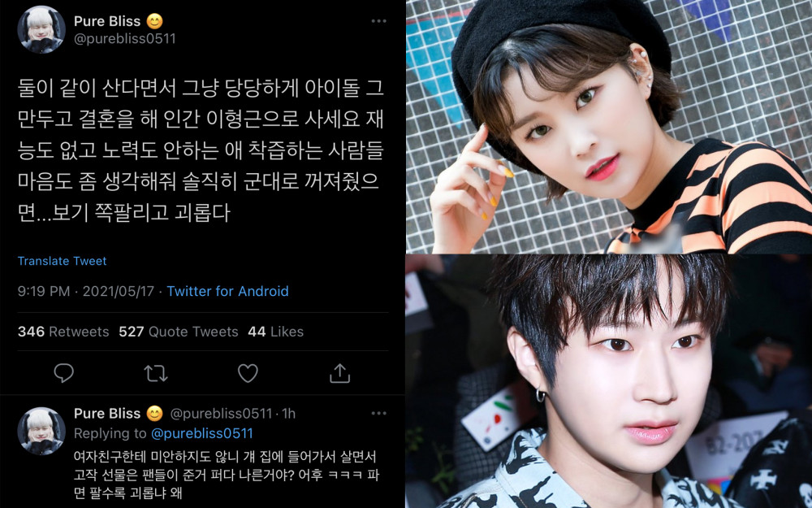View the 346 Retweets list

tap(63, 332)
